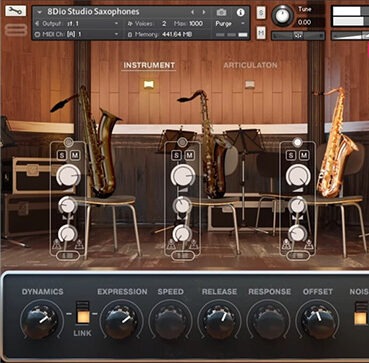Click the right mic icon under the left sax panel
The width and height of the screenshot is (369, 363).
(79, 245)
